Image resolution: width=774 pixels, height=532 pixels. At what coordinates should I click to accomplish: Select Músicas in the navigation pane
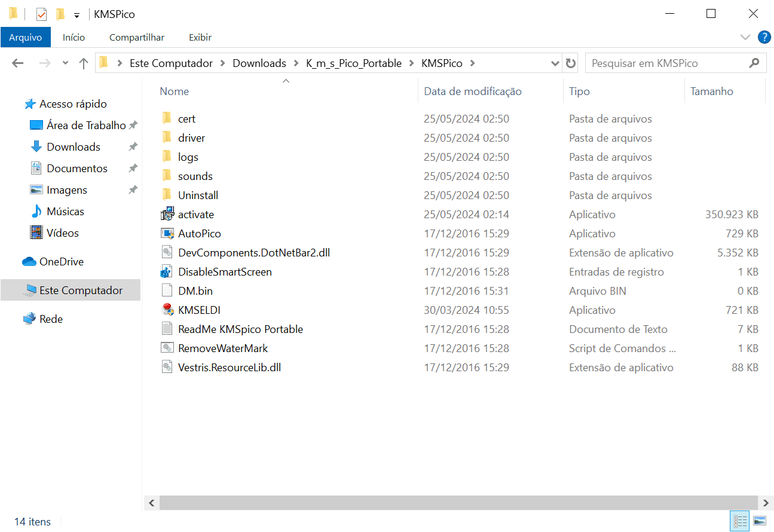(65, 212)
